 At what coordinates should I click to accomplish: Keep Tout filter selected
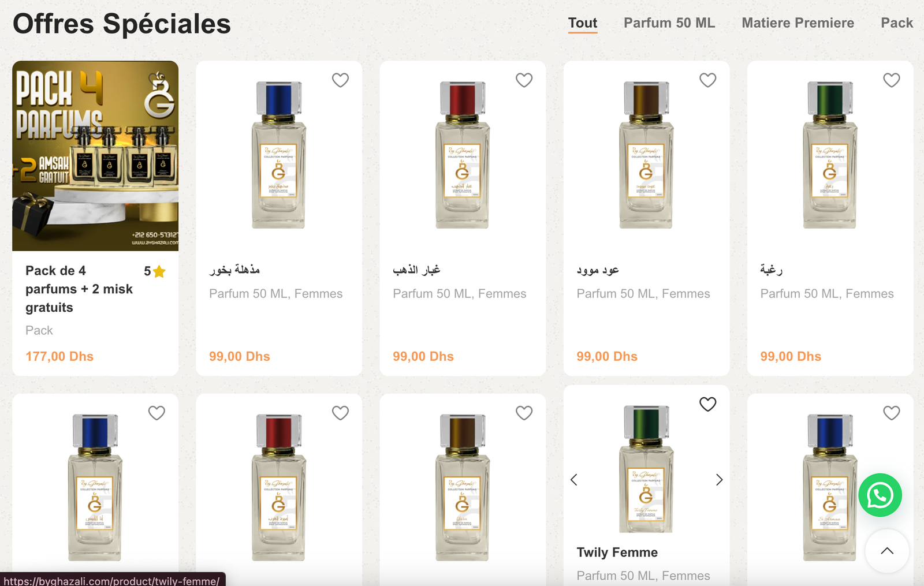point(583,23)
